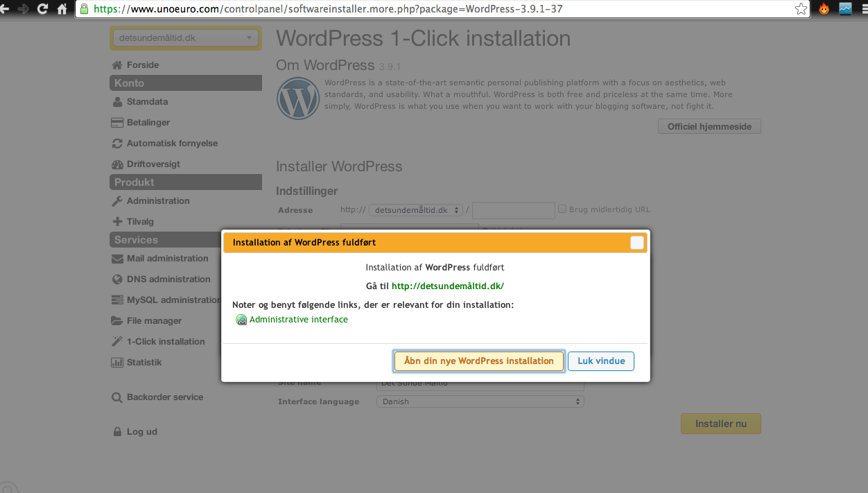This screenshot has width=868, height=493.
Task: Click the dialog title Installation af WordPress fuldført
Action: (x=304, y=243)
